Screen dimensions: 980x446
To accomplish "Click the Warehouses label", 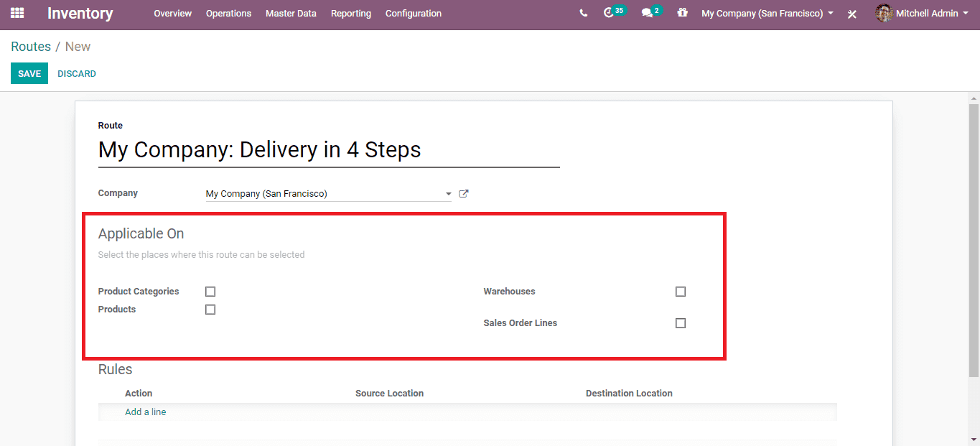I will [x=510, y=292].
